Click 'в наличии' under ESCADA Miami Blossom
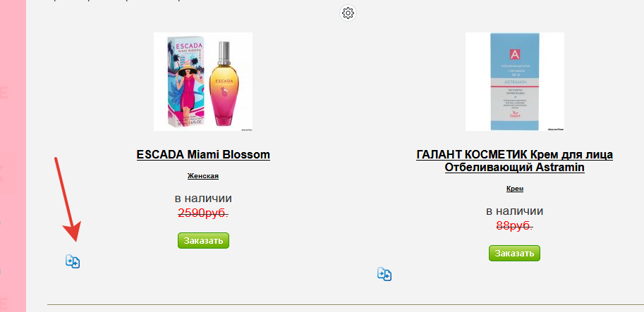Viewport: 644px width, 312px height. click(203, 199)
